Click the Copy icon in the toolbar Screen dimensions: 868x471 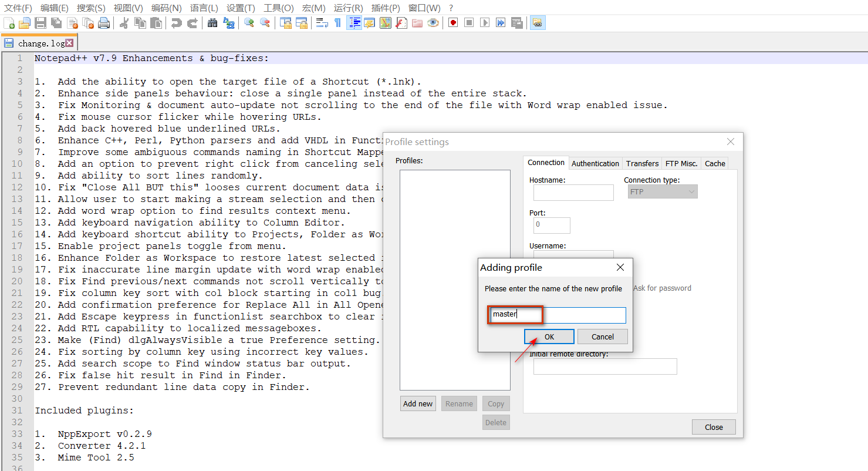pyautogui.click(x=140, y=23)
